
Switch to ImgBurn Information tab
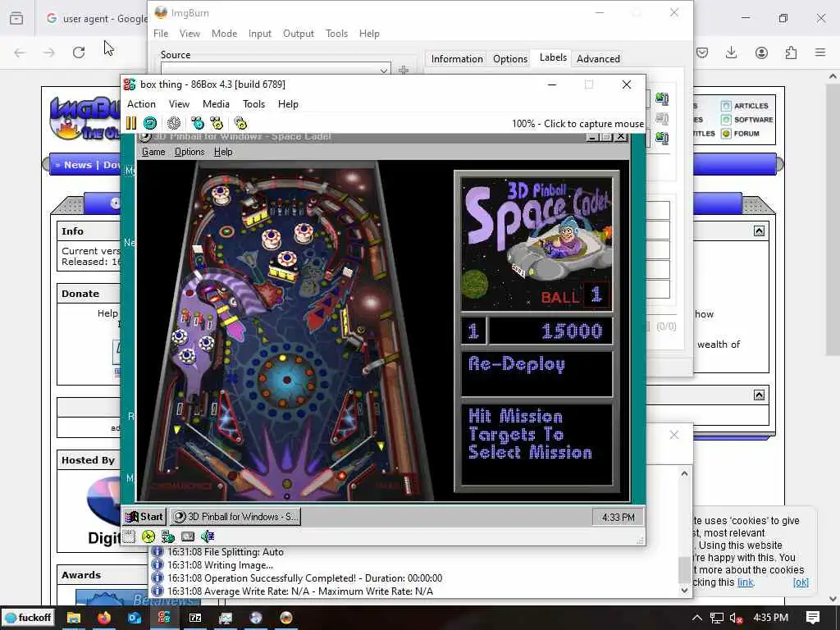coord(457,59)
